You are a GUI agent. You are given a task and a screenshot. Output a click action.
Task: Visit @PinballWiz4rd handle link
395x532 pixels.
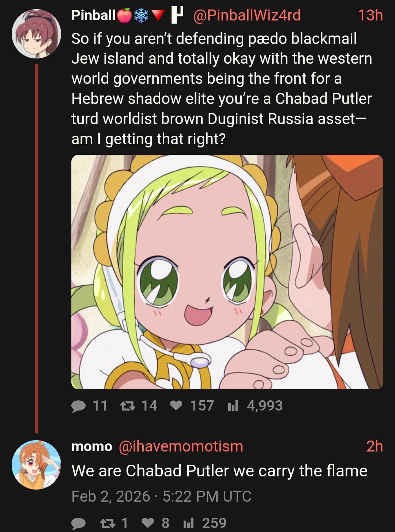[x=247, y=15]
